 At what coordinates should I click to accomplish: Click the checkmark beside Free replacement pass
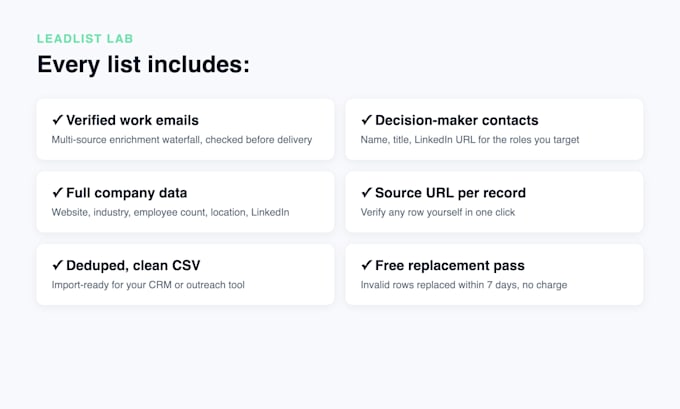366,265
